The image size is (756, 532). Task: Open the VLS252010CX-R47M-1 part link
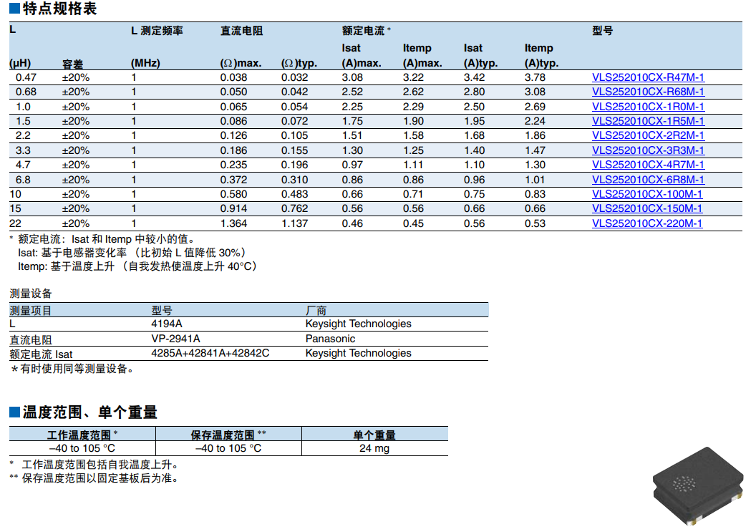648,77
